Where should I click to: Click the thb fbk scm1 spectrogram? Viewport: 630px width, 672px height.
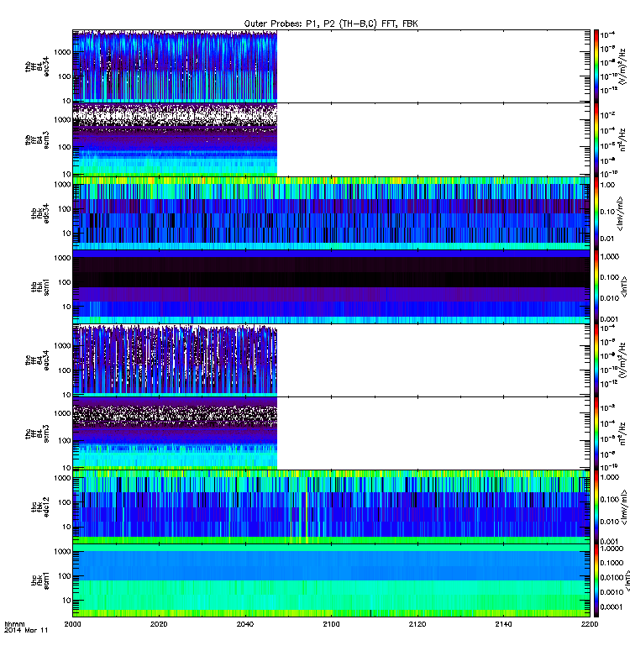click(331, 286)
